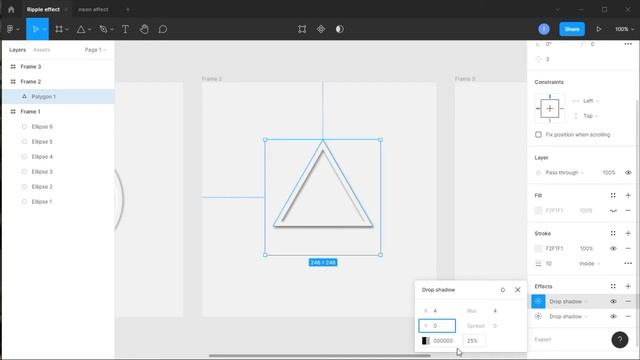Toggle first Drop shadow visibility eye
The image size is (640, 360).
point(613,301)
